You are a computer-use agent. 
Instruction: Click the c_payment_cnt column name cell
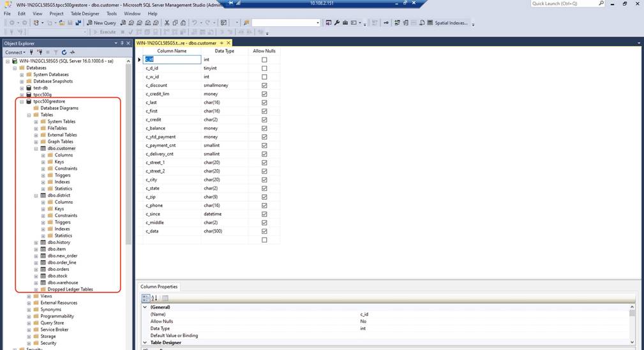tap(172, 146)
